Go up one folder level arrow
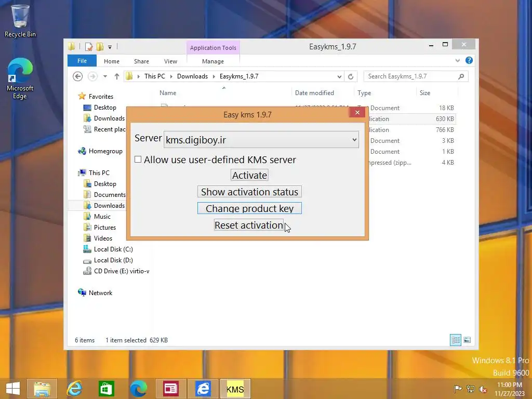 click(x=117, y=76)
